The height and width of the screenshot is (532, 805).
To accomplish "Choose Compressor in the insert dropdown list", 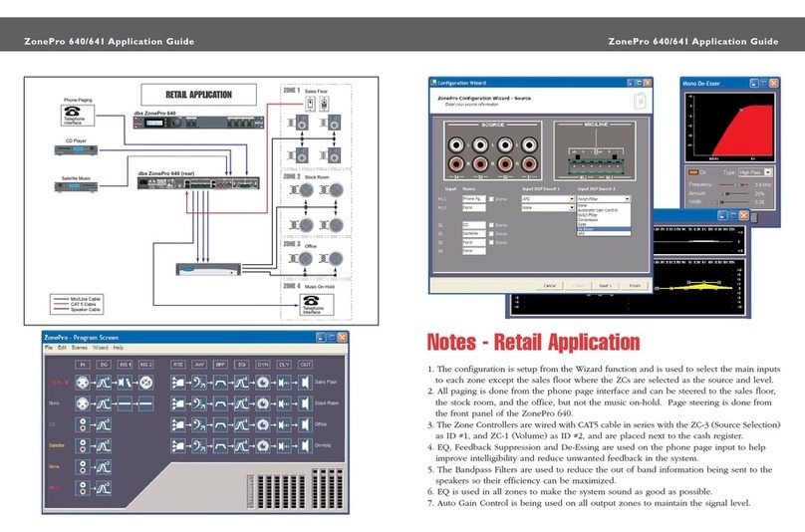I will [603, 220].
